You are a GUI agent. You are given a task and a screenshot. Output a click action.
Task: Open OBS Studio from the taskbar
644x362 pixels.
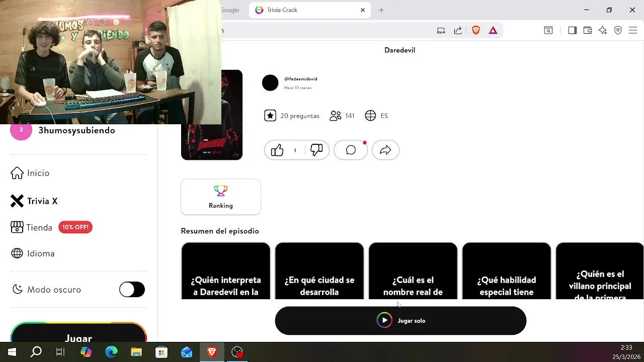click(237, 352)
